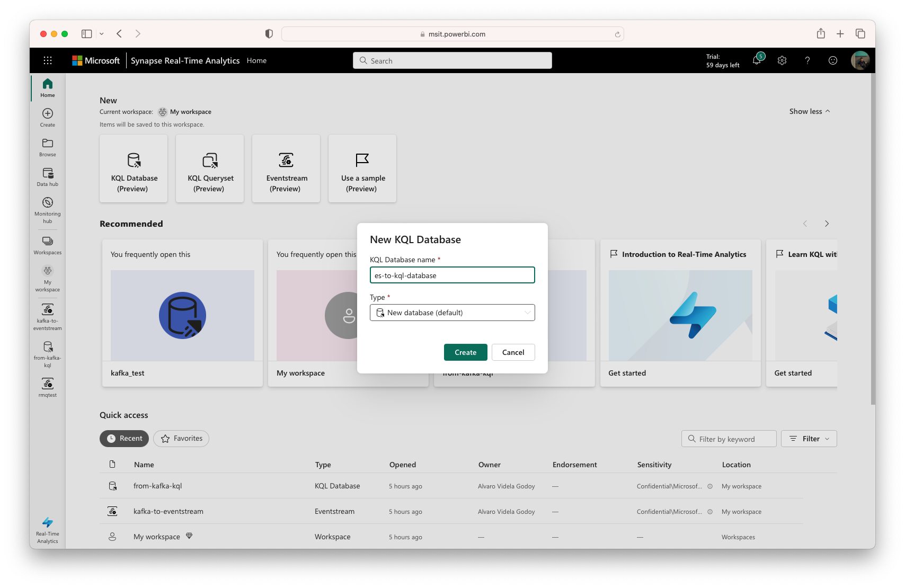Open the notifications bell

pyautogui.click(x=757, y=60)
